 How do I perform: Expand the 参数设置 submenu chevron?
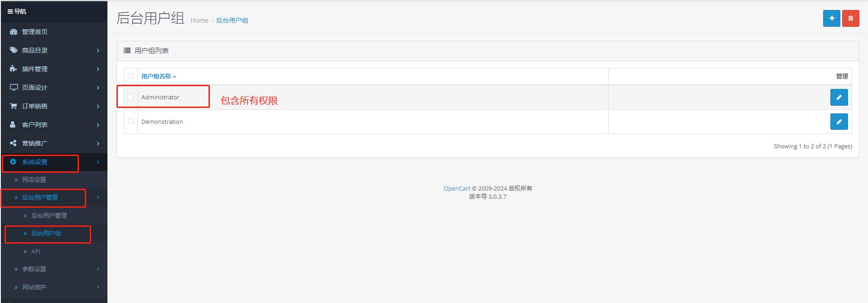98,269
